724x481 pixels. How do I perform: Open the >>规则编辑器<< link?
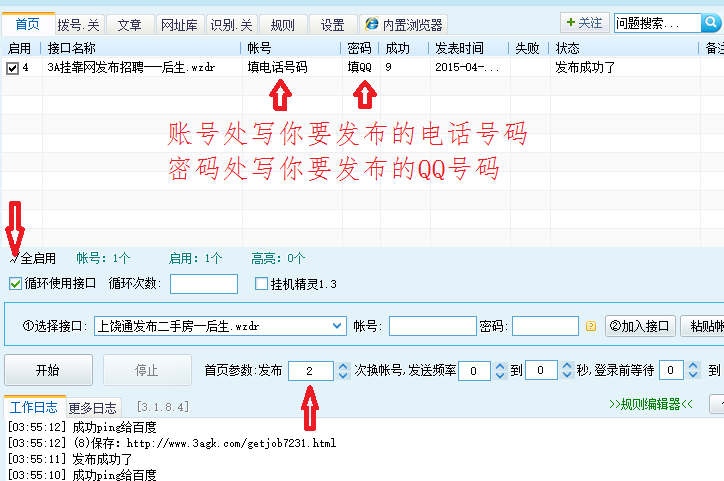point(651,404)
